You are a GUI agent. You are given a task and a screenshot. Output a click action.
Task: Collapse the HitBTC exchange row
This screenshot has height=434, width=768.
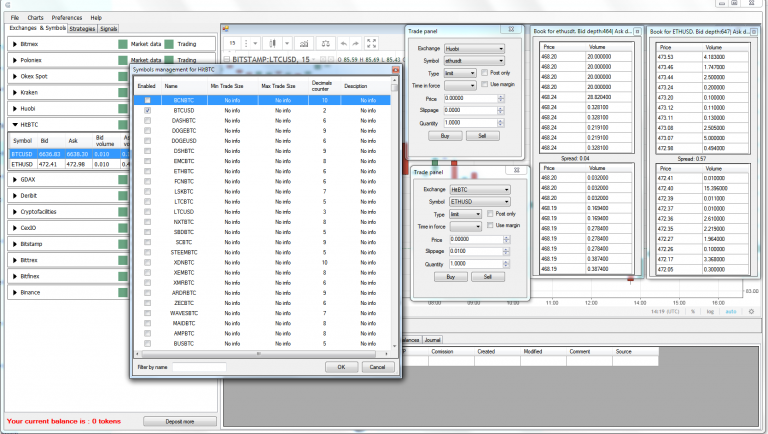15,124
